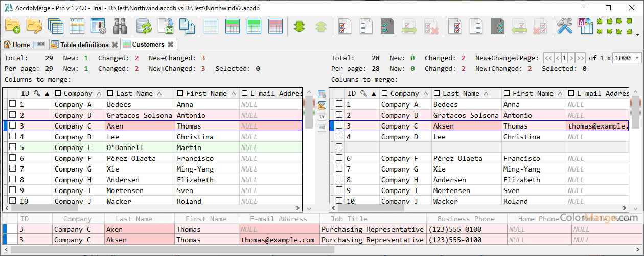
Task: Click sort triangle on right Company header
Action: point(425,94)
